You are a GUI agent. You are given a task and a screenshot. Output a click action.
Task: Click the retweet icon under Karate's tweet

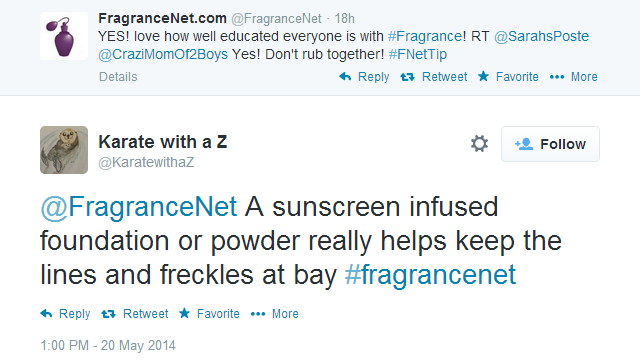click(x=108, y=314)
